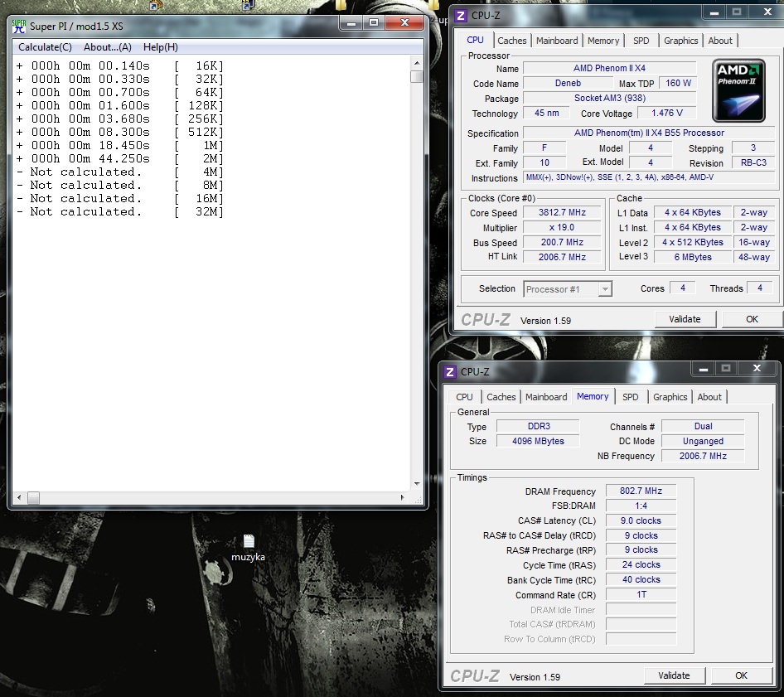The image size is (784, 697).
Task: Switch to CPU tab in lower CPU-Z window
Action: (464, 397)
